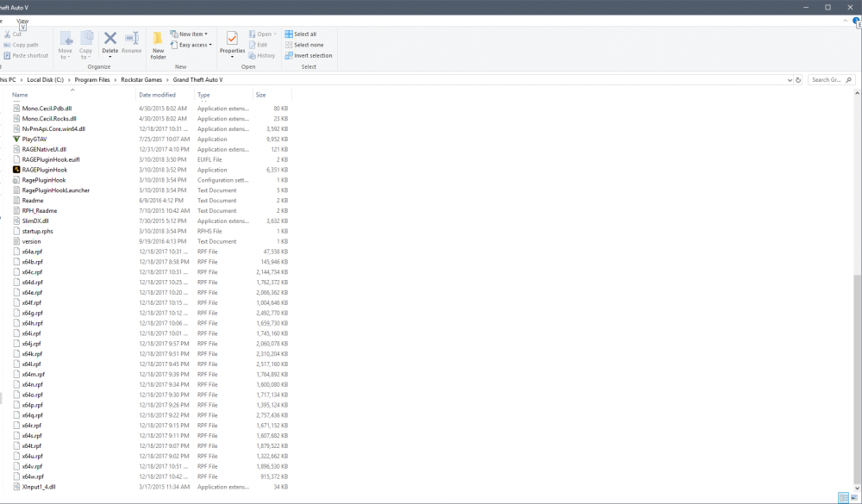The image size is (862, 504).
Task: Click the Edit icon in Open group
Action: (x=253, y=45)
